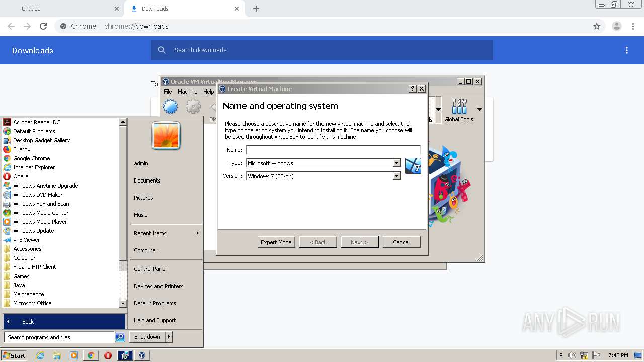Bookmark this page with the star icon
This screenshot has width=644, height=362.
point(597,26)
